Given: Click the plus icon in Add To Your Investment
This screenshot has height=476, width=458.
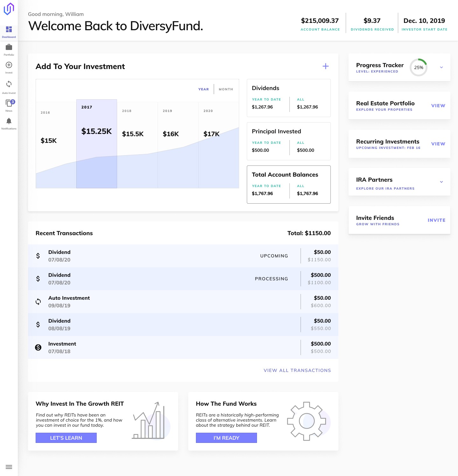Looking at the screenshot, I should (326, 66).
